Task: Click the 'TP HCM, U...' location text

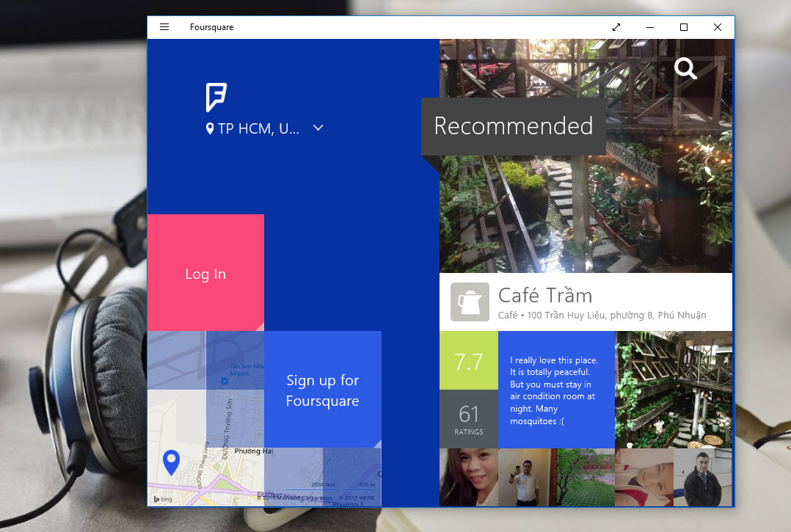Action: click(258, 128)
